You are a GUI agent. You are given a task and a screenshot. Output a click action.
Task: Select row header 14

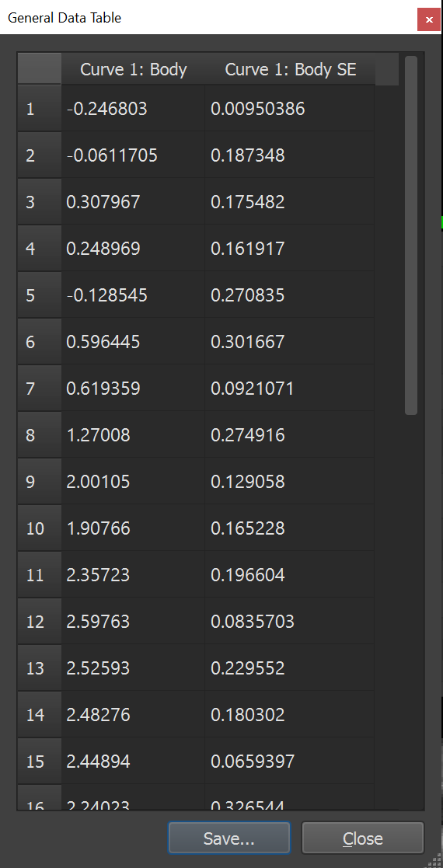coord(40,714)
